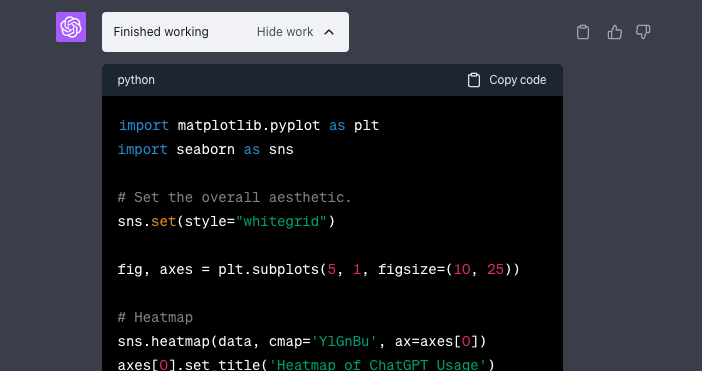Click the 'Set the overall aesthetic' comment
Screen dimensions: 702x371
(x=235, y=197)
